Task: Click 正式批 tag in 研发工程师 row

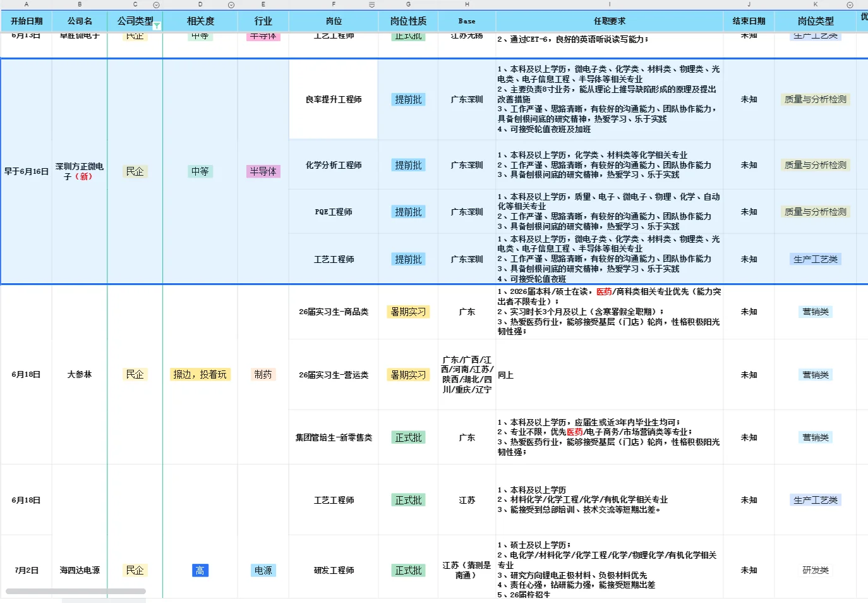Action: [x=408, y=570]
